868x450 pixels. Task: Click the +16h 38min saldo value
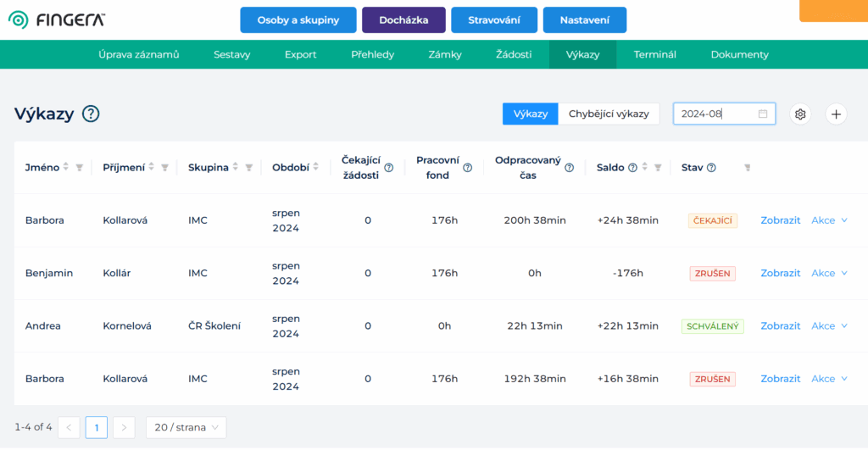pos(628,379)
